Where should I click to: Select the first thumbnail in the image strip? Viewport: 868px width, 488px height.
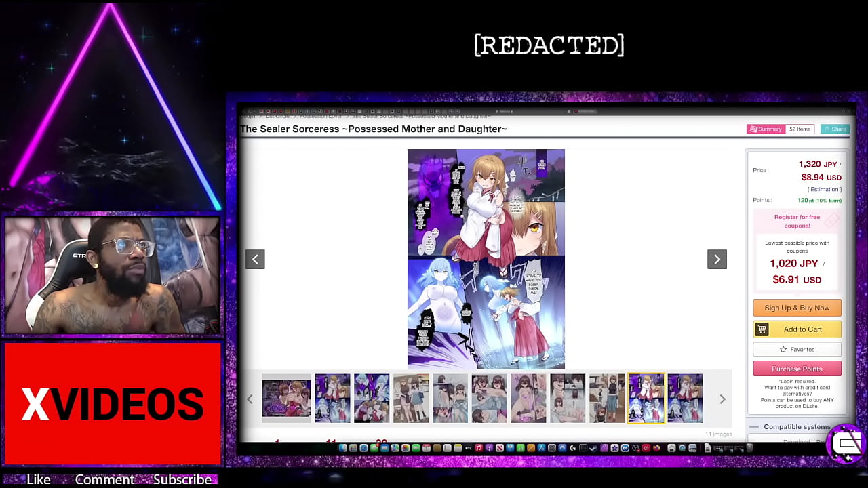287,399
